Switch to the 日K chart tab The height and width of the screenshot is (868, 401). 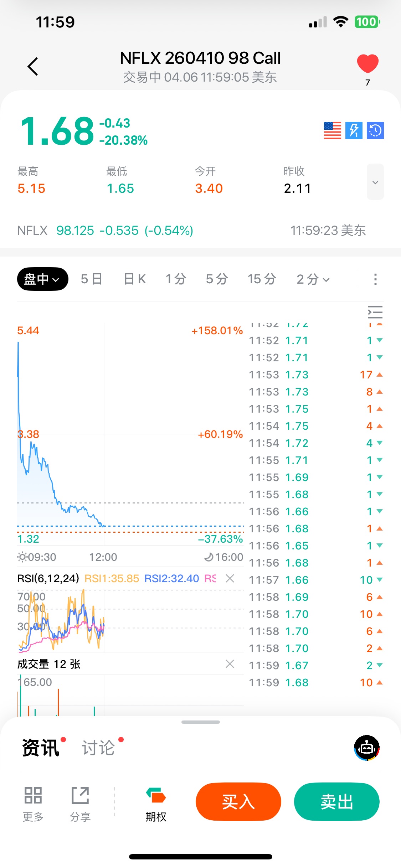coord(135,279)
